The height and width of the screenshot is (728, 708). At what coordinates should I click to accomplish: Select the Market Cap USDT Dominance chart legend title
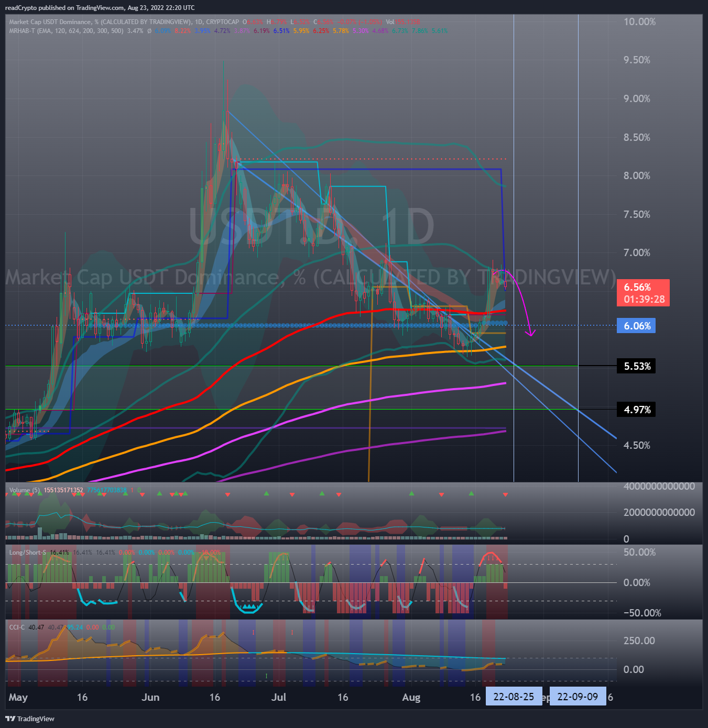coord(124,22)
